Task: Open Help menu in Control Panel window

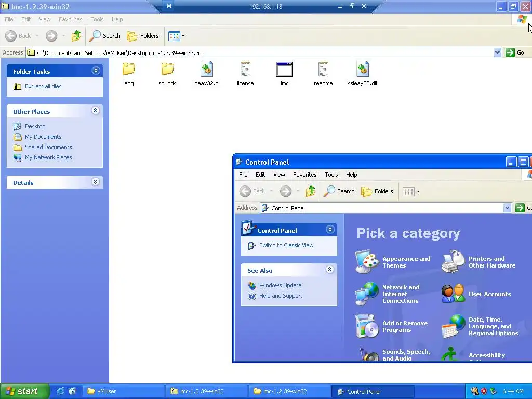Action: tap(352, 175)
